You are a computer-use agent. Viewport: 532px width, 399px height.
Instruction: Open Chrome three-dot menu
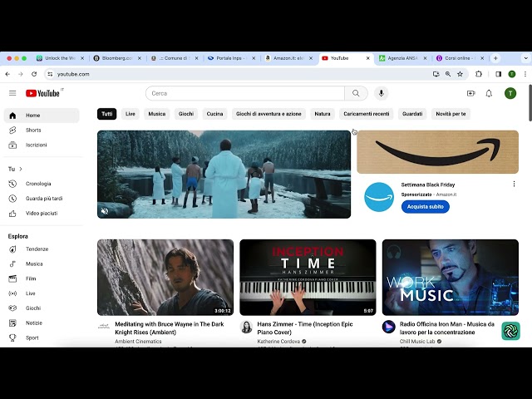525,74
